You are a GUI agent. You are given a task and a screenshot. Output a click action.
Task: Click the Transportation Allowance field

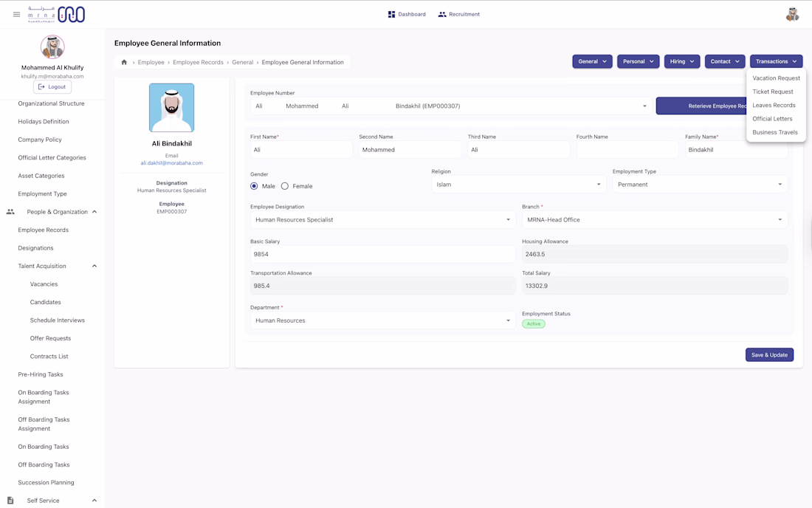click(x=382, y=286)
